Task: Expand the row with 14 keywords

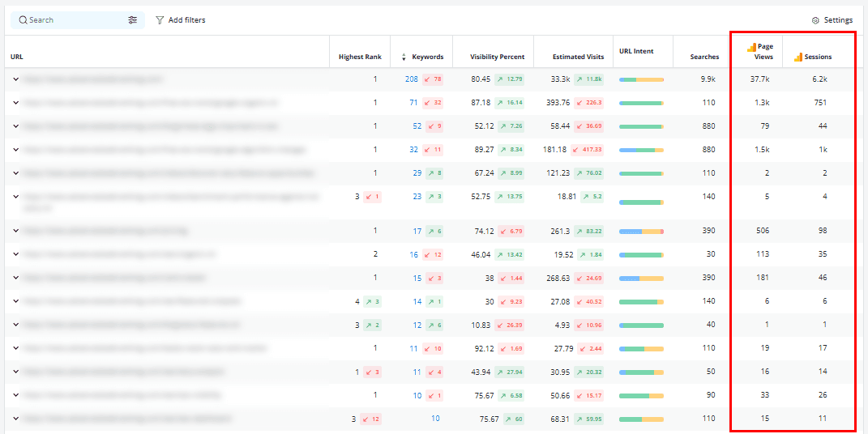Action: coord(16,301)
